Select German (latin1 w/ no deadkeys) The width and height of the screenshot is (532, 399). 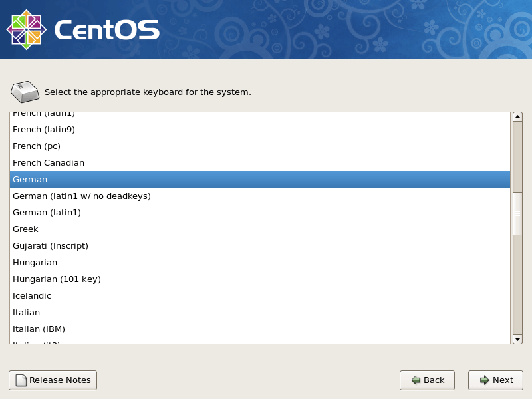(x=81, y=196)
